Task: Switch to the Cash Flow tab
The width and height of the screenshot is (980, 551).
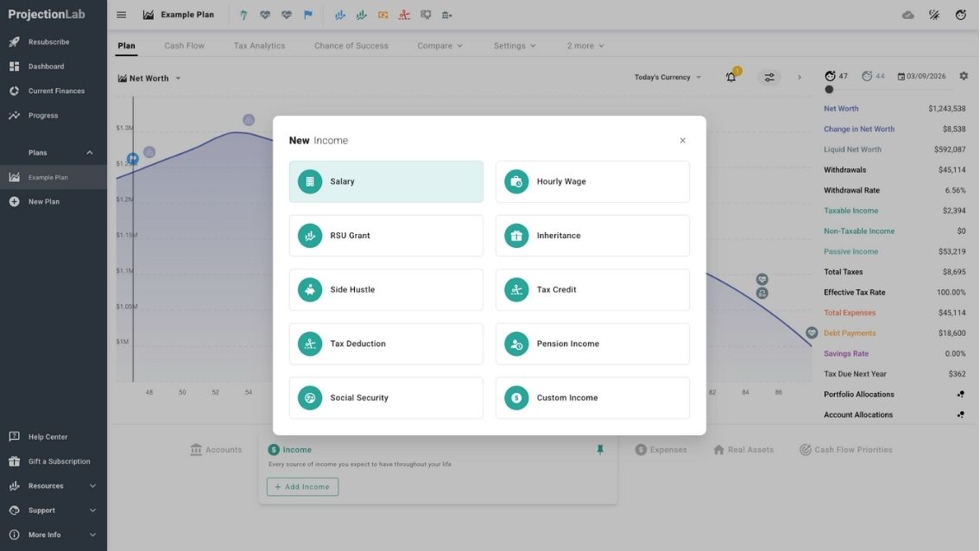Action: tap(185, 46)
